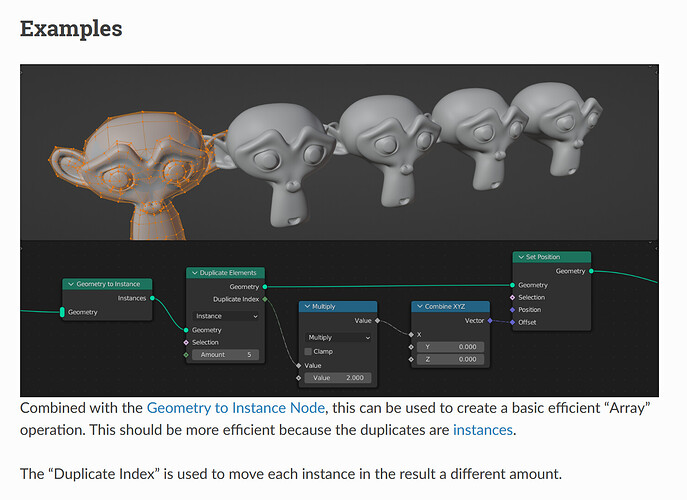Open the Multiply operation dropdown

tap(339, 337)
